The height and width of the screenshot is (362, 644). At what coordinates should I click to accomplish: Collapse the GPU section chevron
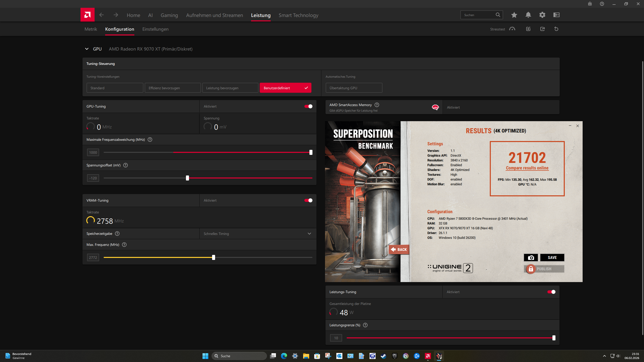coord(87,49)
